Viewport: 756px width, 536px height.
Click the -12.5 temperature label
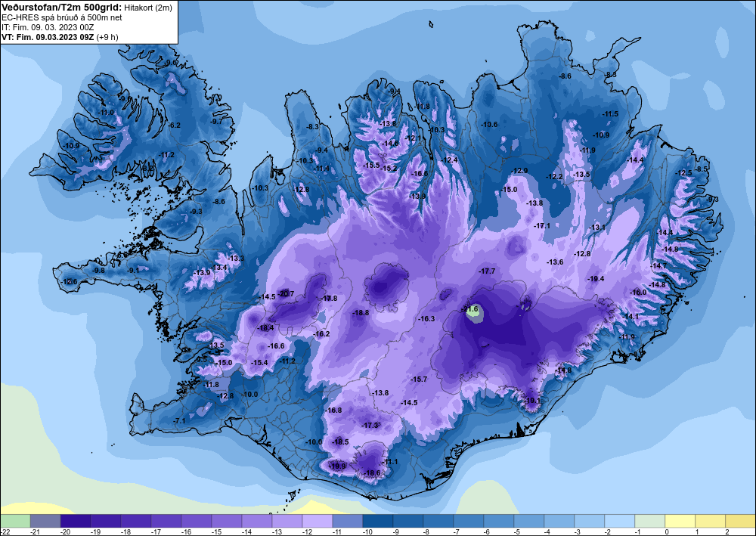[x=683, y=172]
